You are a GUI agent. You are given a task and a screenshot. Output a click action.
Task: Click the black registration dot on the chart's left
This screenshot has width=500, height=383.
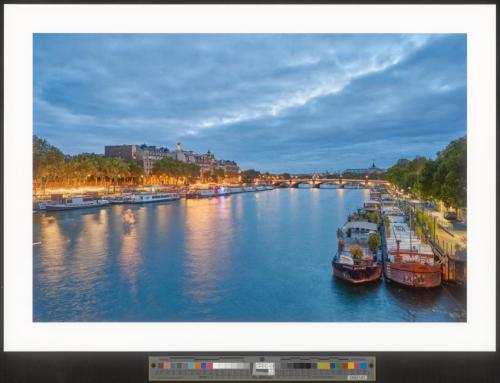153,365
